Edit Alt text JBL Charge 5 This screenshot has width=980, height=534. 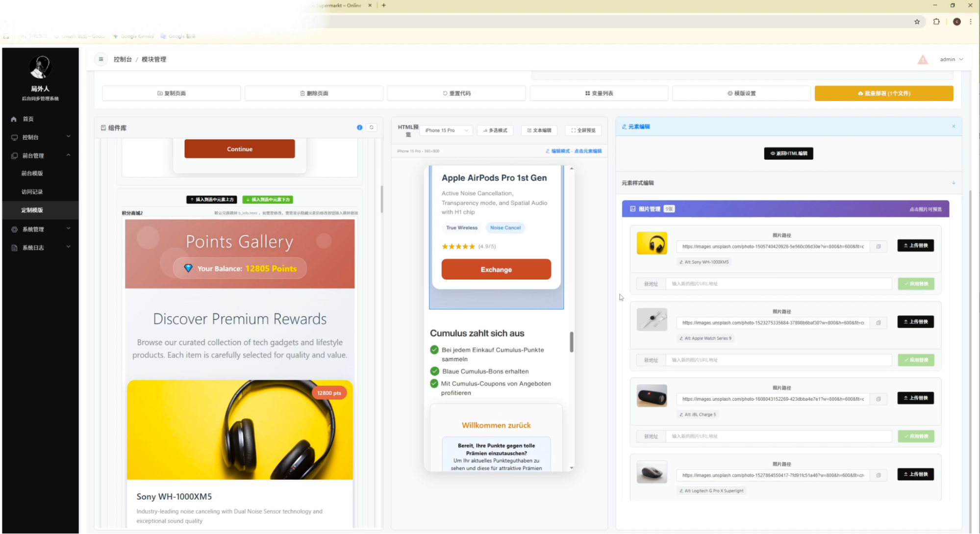(x=698, y=414)
